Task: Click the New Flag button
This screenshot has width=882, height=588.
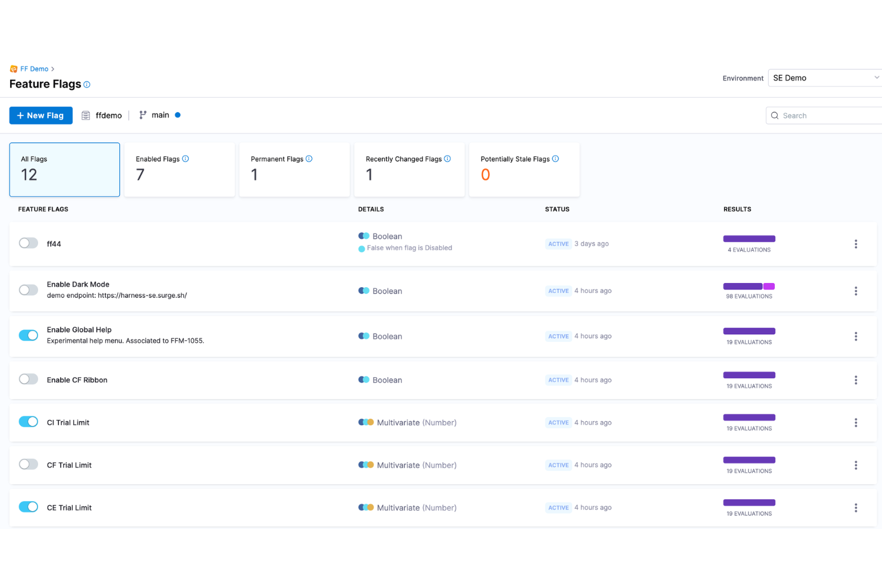Action: [41, 116]
